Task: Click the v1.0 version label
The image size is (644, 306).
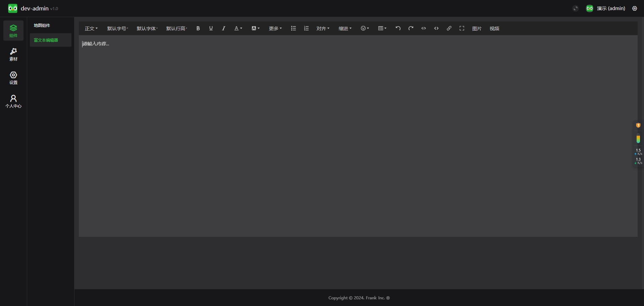Action: point(54,9)
